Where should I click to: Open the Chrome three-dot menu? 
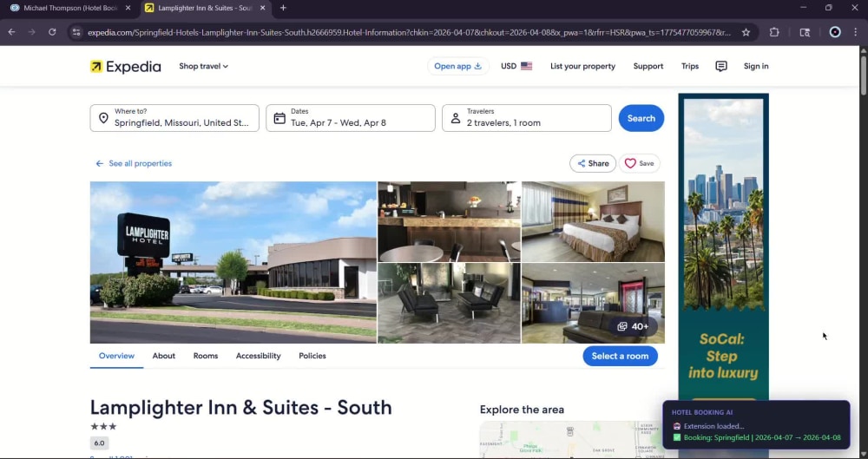tap(855, 32)
